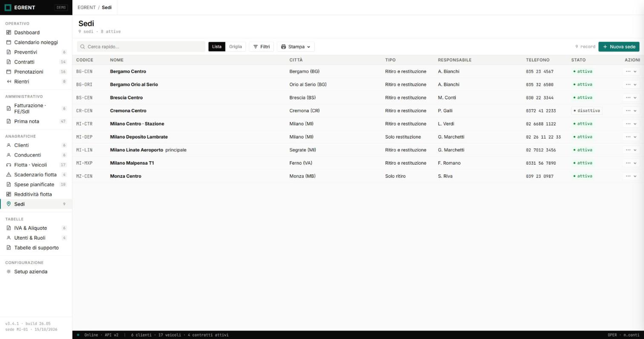
Task: Click the STATO column header
Action: pyautogui.click(x=578, y=60)
